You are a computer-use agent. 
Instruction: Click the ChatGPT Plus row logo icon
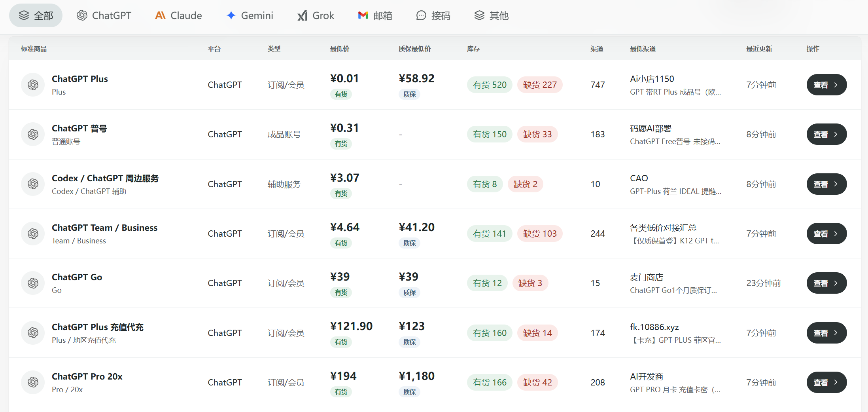[x=33, y=85]
